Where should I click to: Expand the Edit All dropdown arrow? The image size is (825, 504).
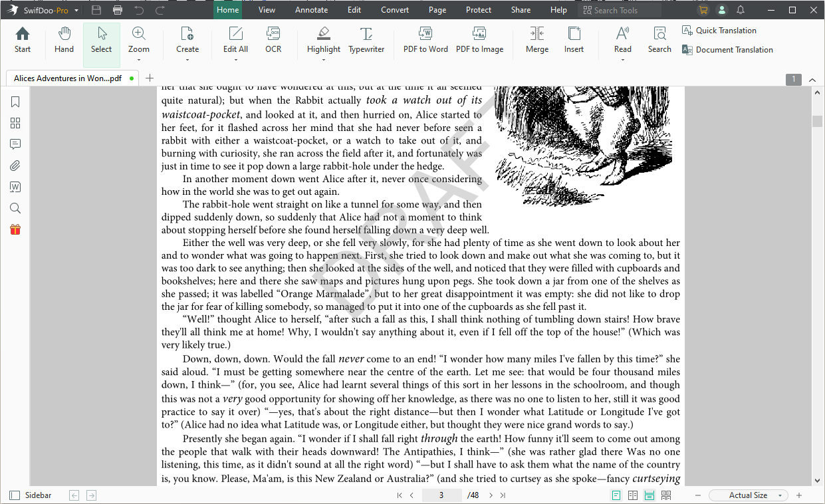click(x=235, y=60)
